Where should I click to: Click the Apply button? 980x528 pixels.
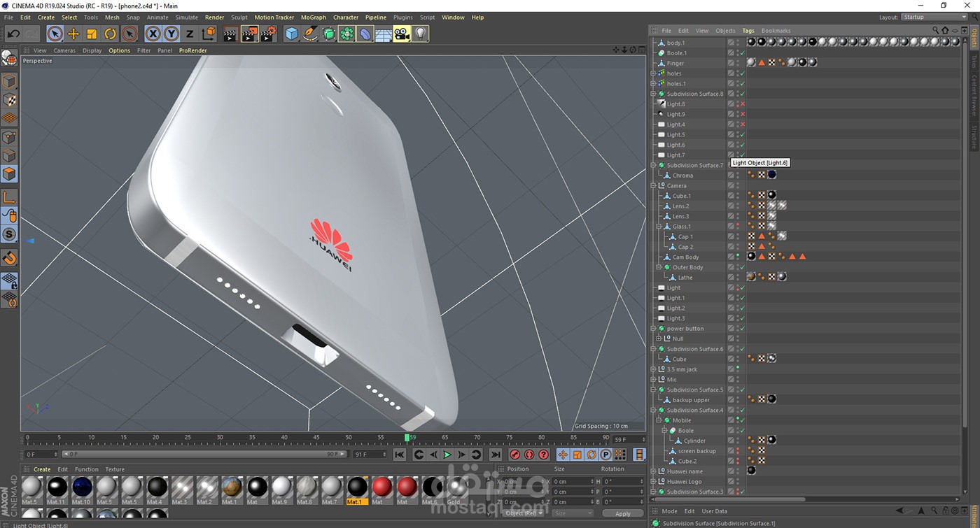tap(623, 513)
